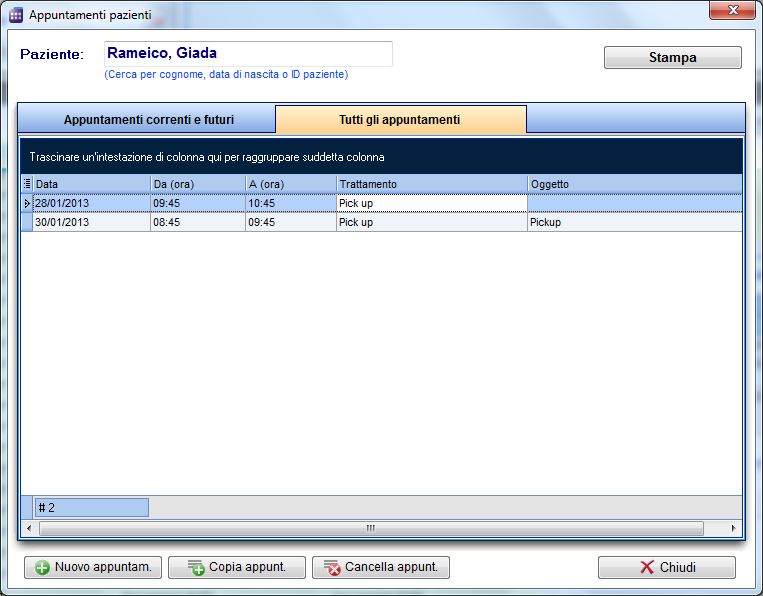The height and width of the screenshot is (596, 763).
Task: Select the 28/01/2013 date cell
Action: pyautogui.click(x=91, y=203)
